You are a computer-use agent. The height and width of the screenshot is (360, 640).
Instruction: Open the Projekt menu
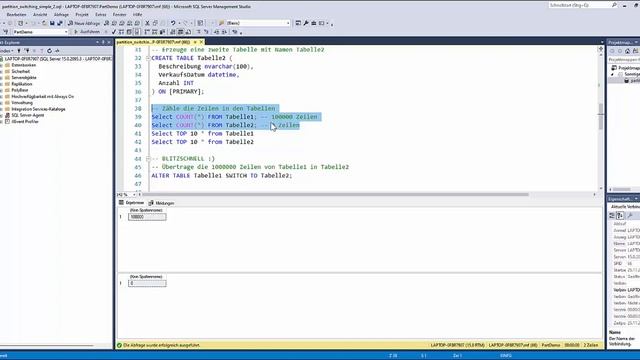pos(82,15)
